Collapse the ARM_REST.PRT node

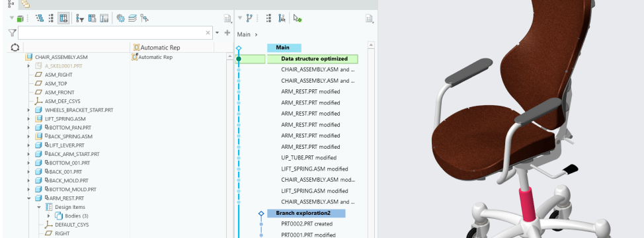[28, 198]
